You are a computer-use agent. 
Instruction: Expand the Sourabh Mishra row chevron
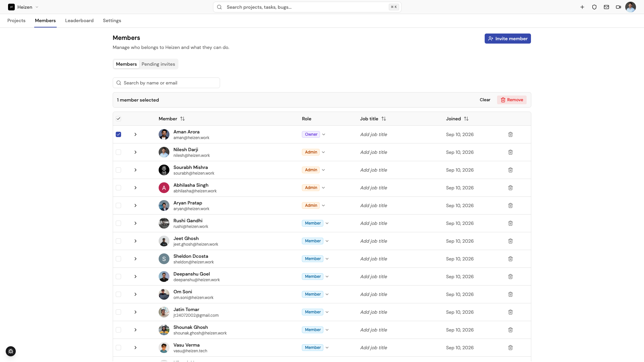pos(136,170)
